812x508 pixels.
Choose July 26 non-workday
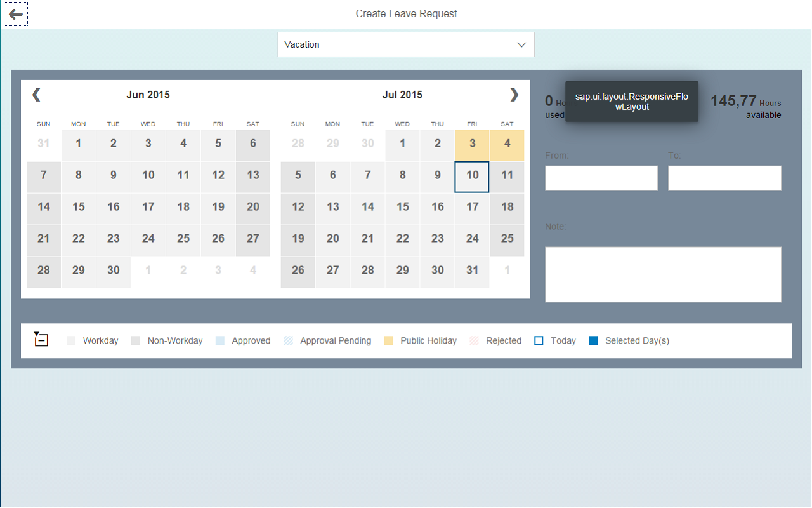tap(298, 272)
